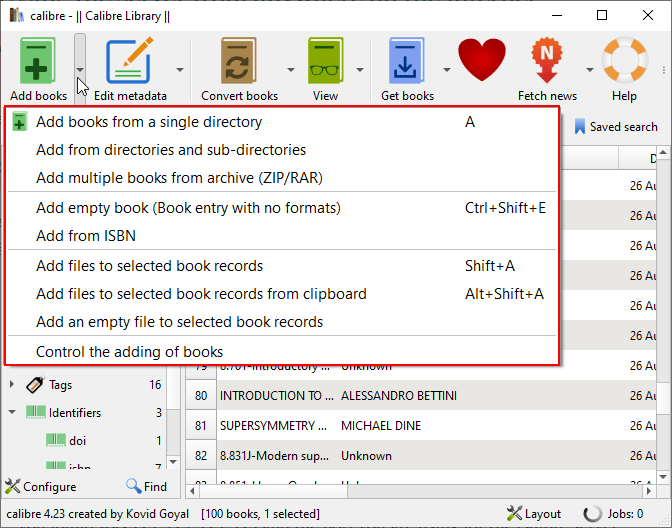Click the Tags label icon
The height and width of the screenshot is (528, 672).
(35, 384)
